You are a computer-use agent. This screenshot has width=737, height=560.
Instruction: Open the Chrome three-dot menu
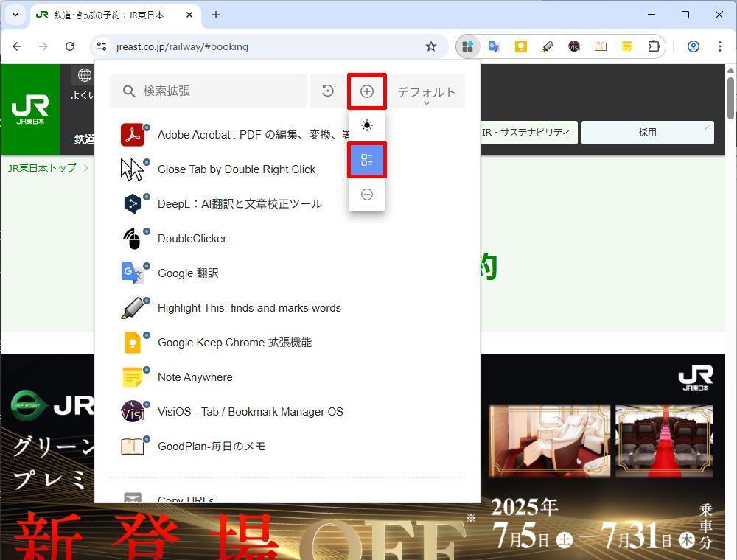[719, 46]
